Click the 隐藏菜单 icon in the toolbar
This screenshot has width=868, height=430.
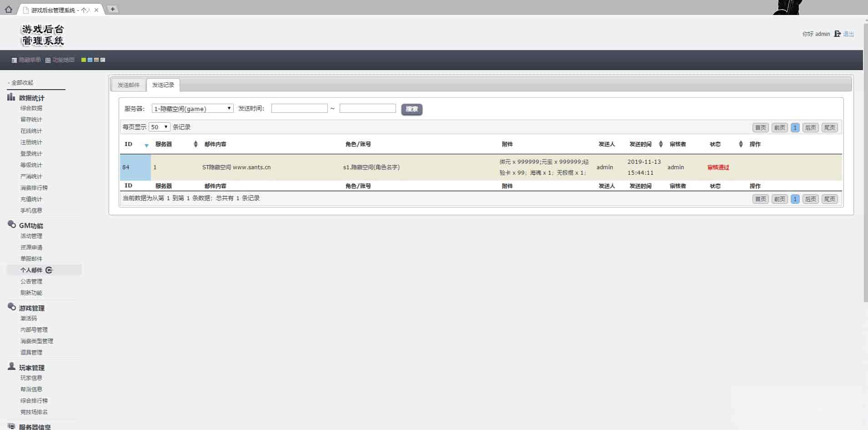pos(14,60)
